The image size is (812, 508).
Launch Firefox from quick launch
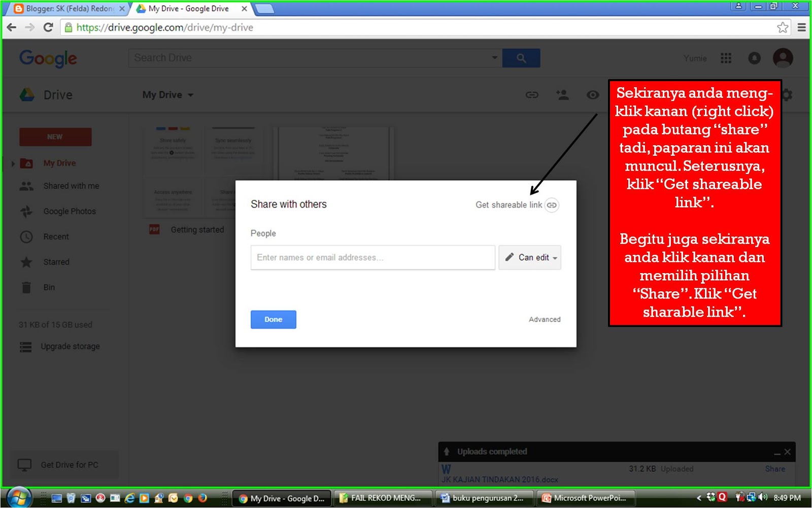[202, 498]
